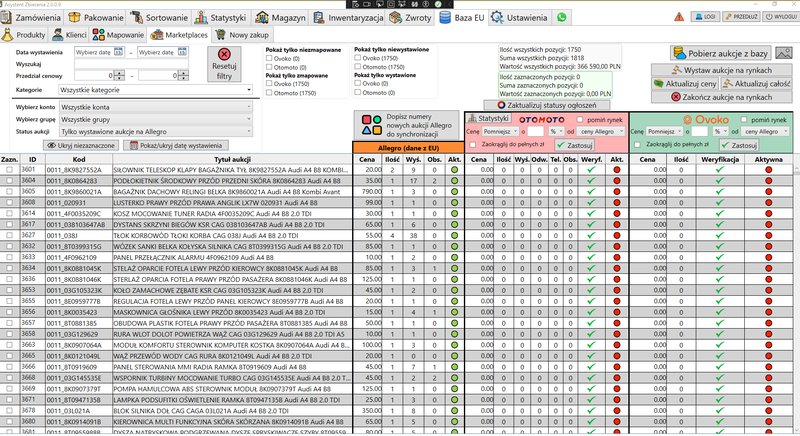Open Otomoto Pomniejsz price dropdown
Screen dimensions: 800x436
coord(501,132)
